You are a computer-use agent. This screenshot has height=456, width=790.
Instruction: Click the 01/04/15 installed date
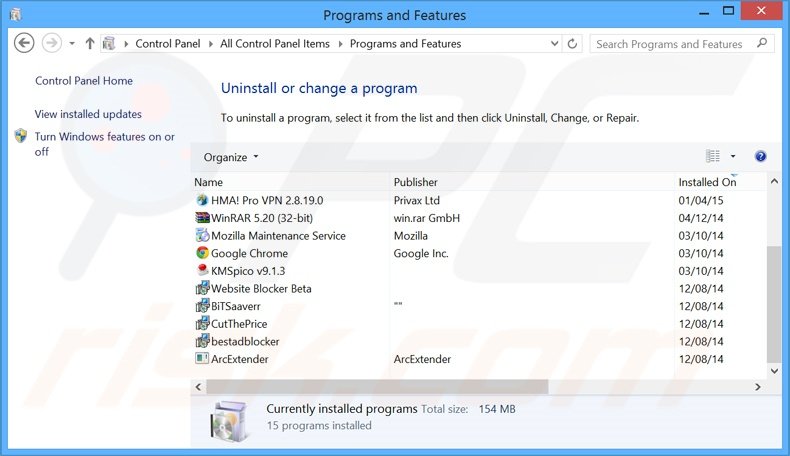click(701, 200)
